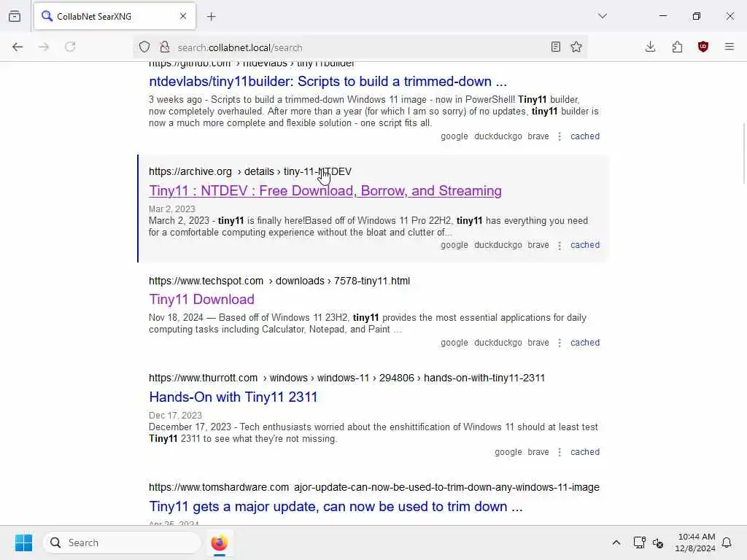Click the connection not secure lock icon
This screenshot has height=560, width=747.
(164, 47)
